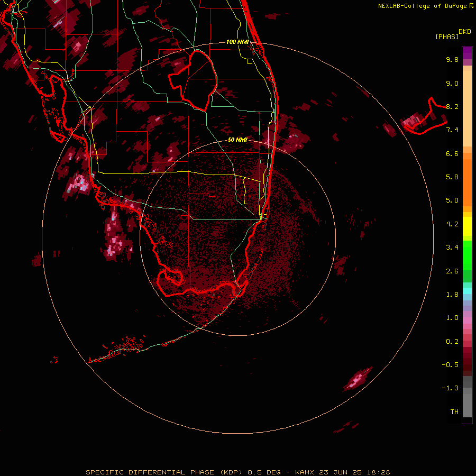Click the cyan band on the color bar

pos(467,291)
